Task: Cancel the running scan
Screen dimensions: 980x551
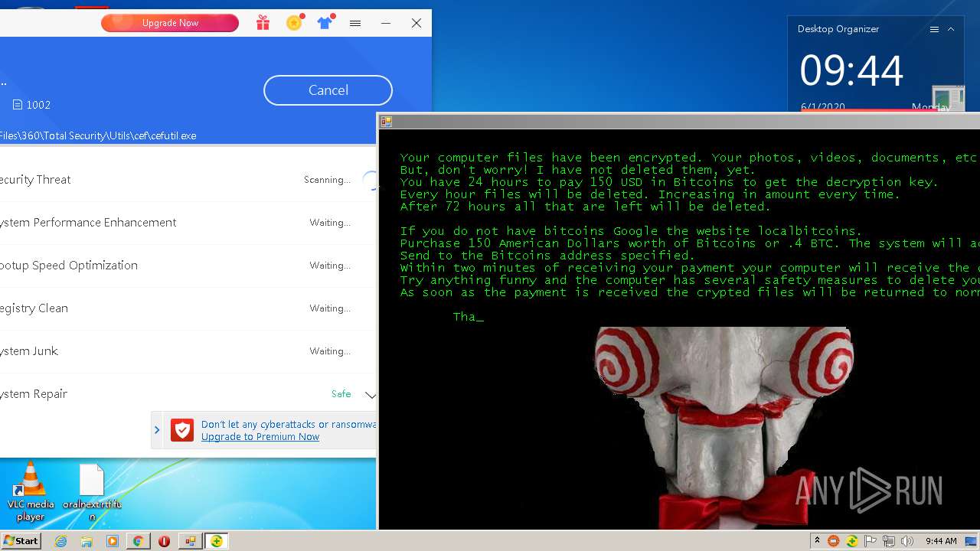Action: [328, 90]
